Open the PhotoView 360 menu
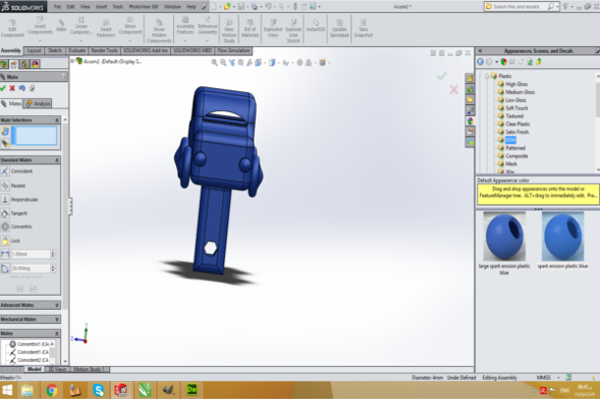 coord(143,7)
